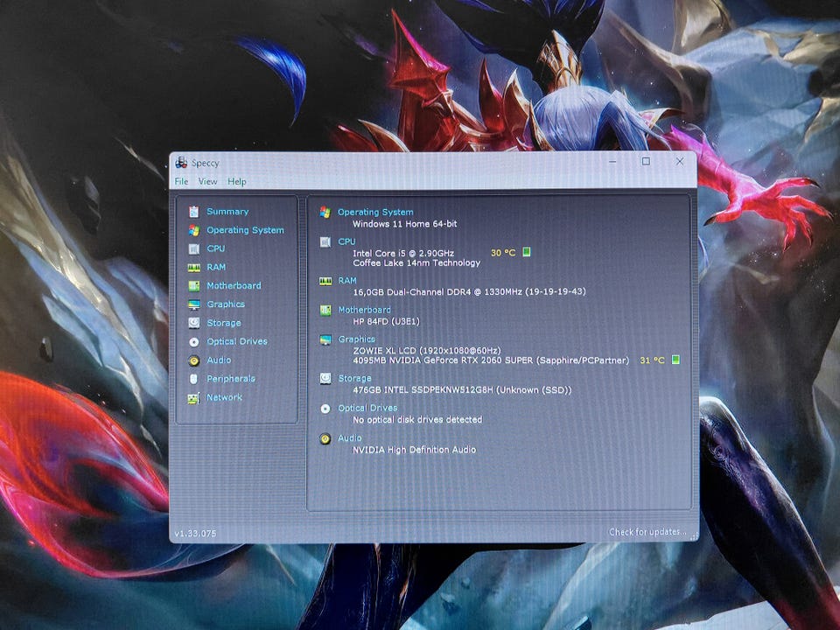Image resolution: width=840 pixels, height=630 pixels.
Task: Click the 16,0GB Dual-Channel DDR4 text
Action: (469, 292)
